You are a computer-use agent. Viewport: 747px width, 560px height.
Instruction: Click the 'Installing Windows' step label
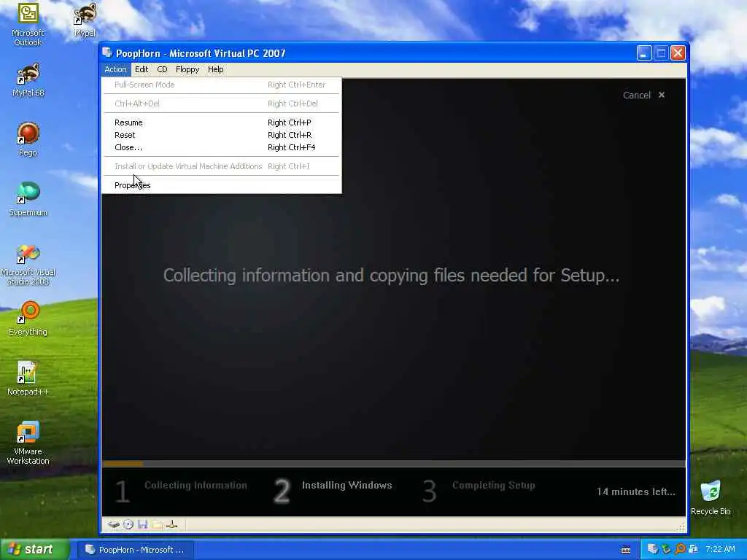(347, 485)
